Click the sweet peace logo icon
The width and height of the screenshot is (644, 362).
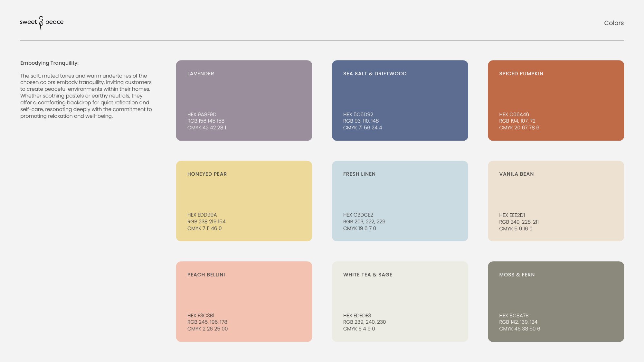point(41,23)
